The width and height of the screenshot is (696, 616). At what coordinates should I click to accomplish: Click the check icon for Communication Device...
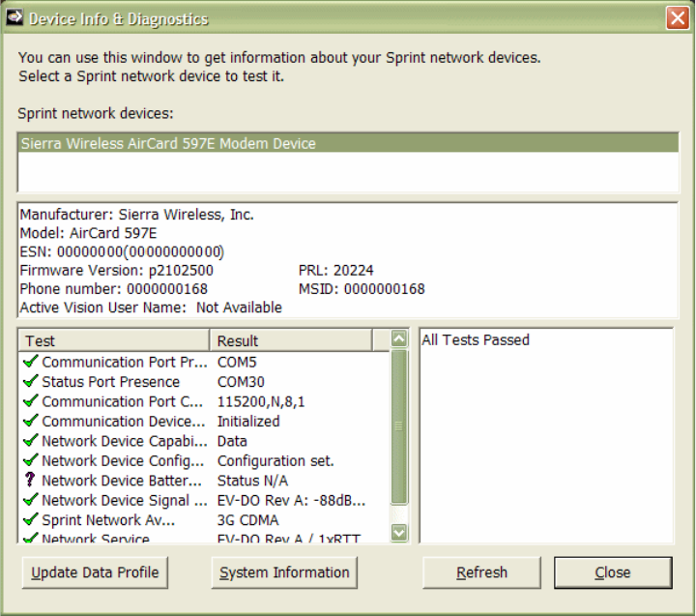pos(30,421)
